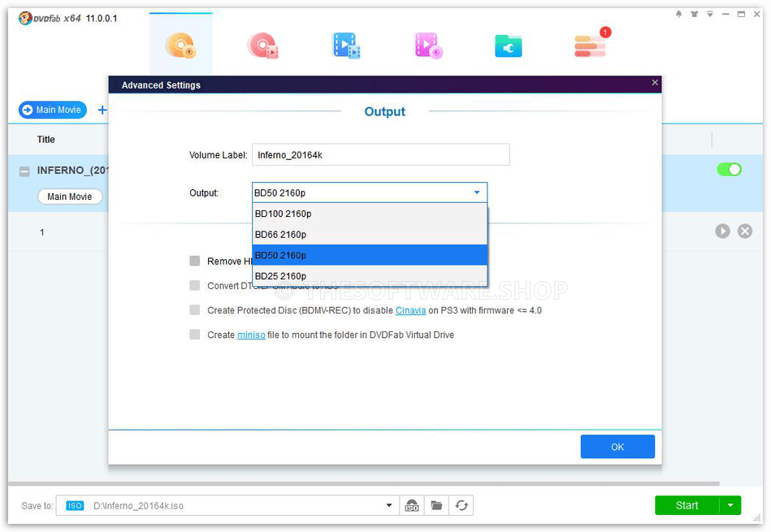Open the Copy module icon
771x532 pixels.
[180, 45]
